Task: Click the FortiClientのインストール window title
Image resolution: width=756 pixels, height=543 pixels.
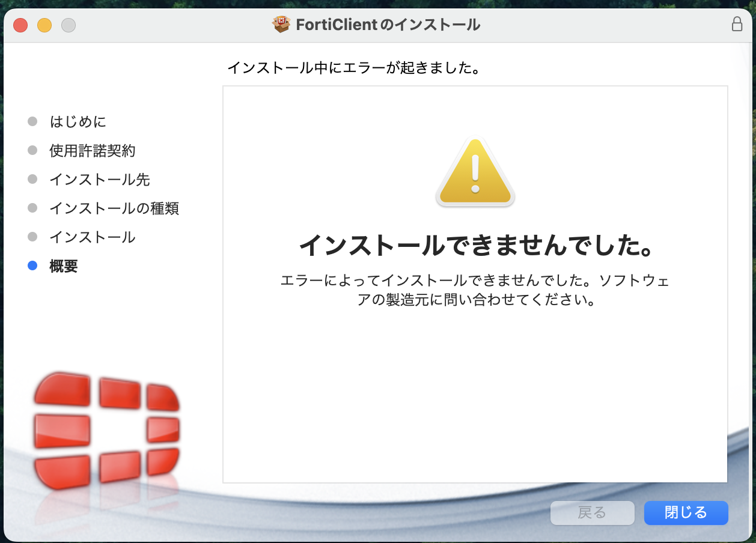Action: [x=388, y=25]
